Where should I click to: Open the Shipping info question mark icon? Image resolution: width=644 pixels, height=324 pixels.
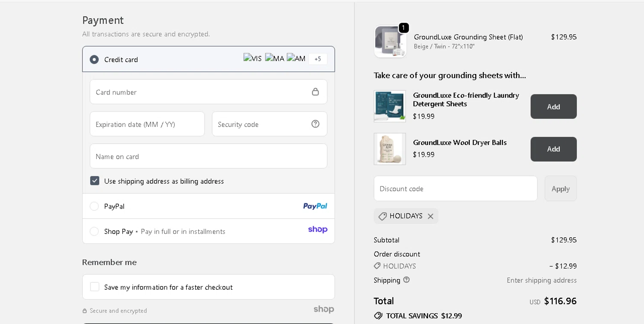click(x=407, y=280)
